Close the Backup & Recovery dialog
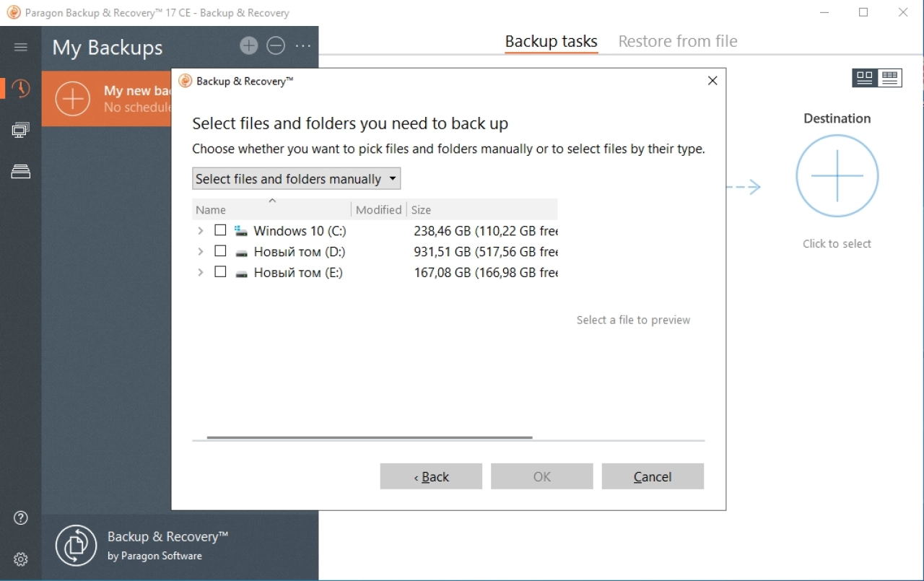The image size is (924, 581). tap(712, 81)
